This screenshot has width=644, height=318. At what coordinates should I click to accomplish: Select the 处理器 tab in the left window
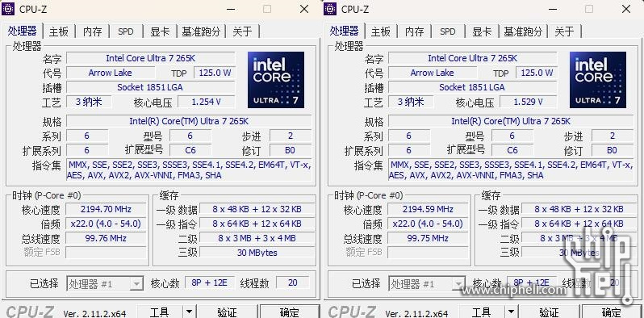tap(23, 31)
